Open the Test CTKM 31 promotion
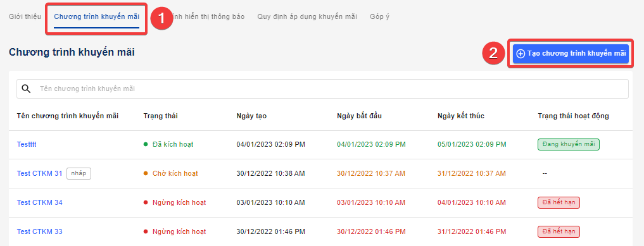This screenshot has height=246, width=644. [x=39, y=173]
